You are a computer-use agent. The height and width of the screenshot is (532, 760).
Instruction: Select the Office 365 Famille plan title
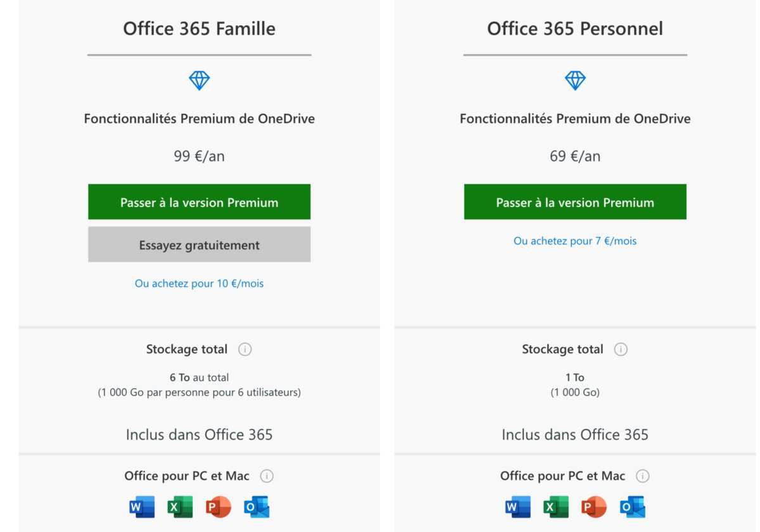(199, 28)
